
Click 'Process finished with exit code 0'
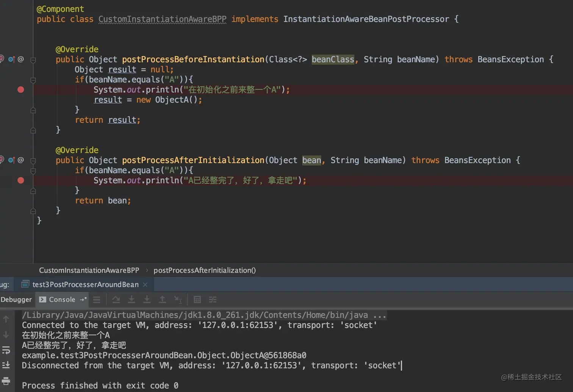(x=100, y=386)
